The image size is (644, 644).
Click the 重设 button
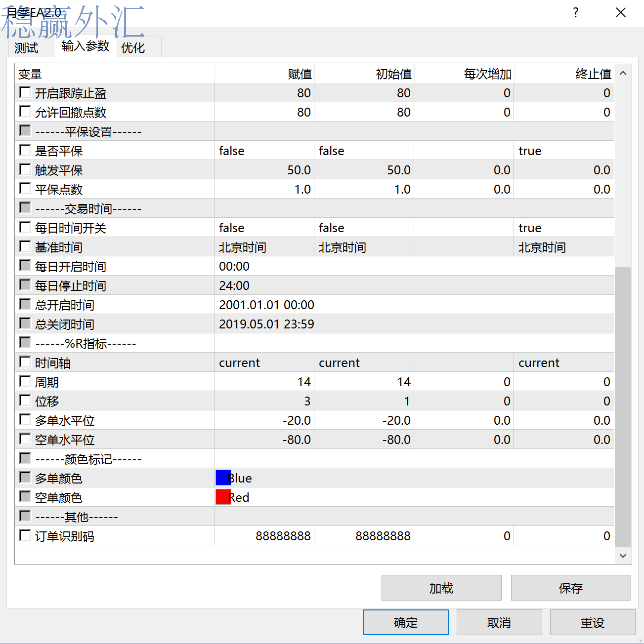coord(593,622)
